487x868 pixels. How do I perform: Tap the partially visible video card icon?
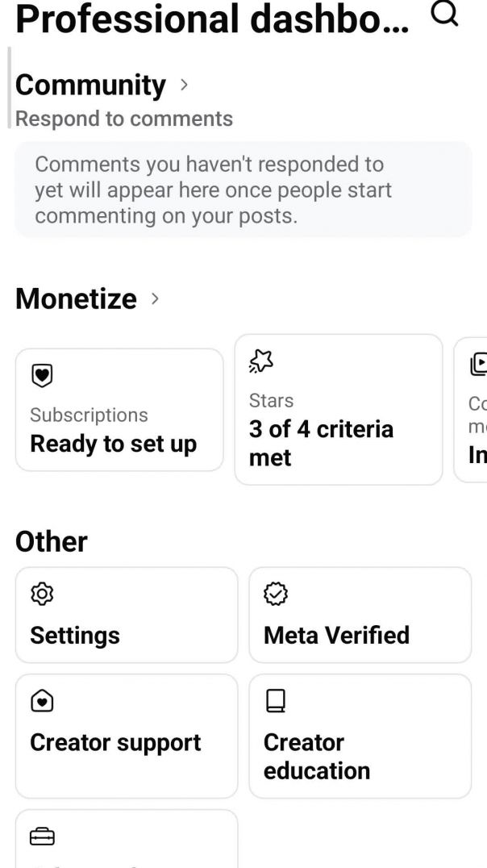[479, 365]
